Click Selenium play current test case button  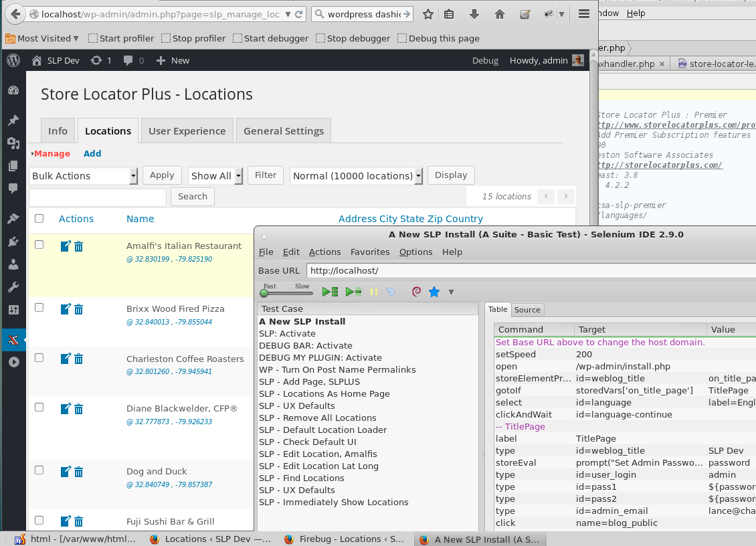[353, 292]
